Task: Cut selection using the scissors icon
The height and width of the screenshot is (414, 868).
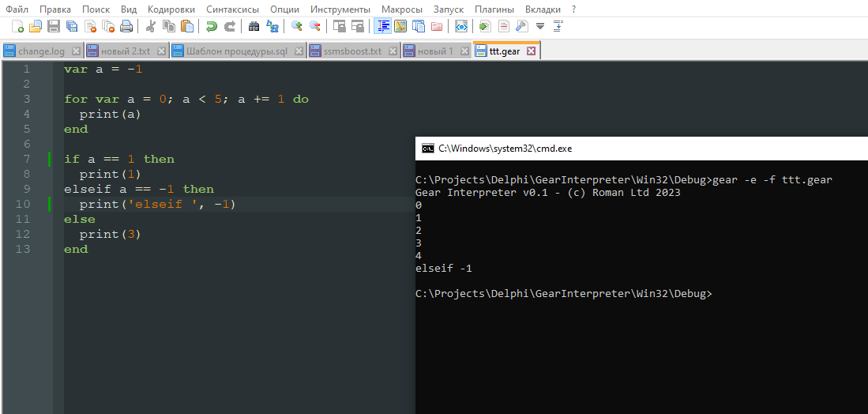Action: pyautogui.click(x=150, y=26)
